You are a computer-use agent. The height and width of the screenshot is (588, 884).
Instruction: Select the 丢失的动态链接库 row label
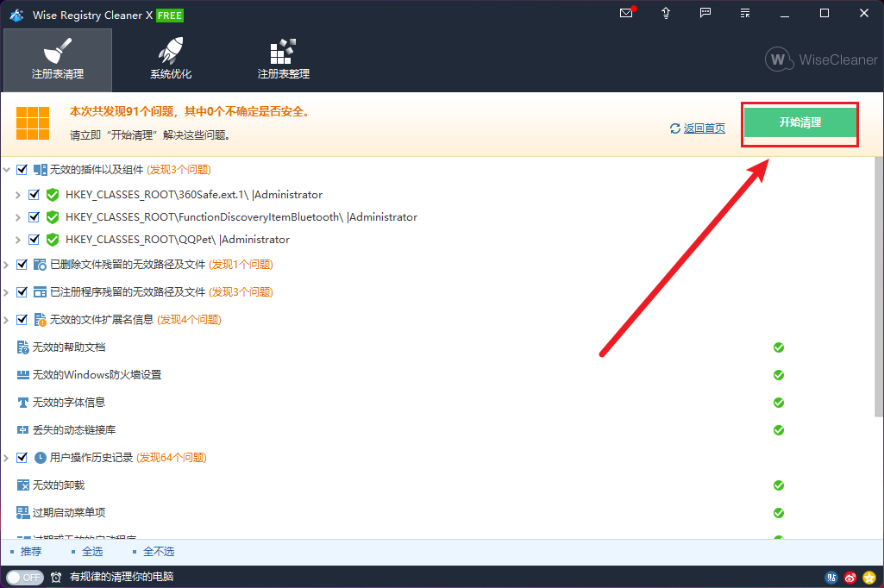point(74,430)
